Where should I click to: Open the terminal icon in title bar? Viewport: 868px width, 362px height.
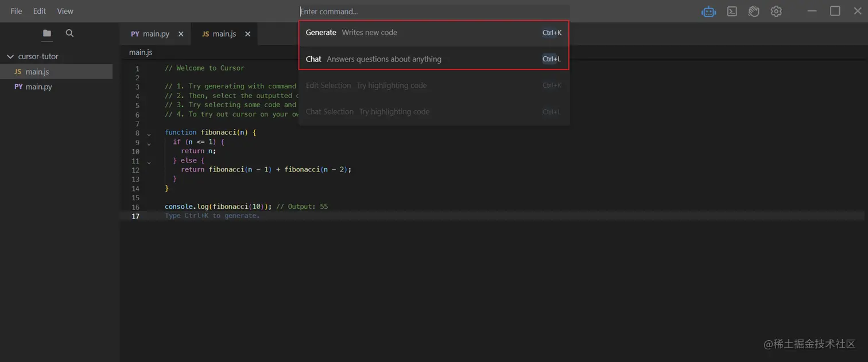732,11
